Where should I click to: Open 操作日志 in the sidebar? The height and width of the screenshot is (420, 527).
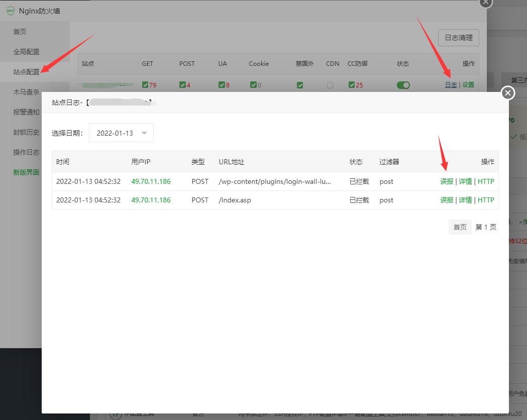pyautogui.click(x=26, y=152)
